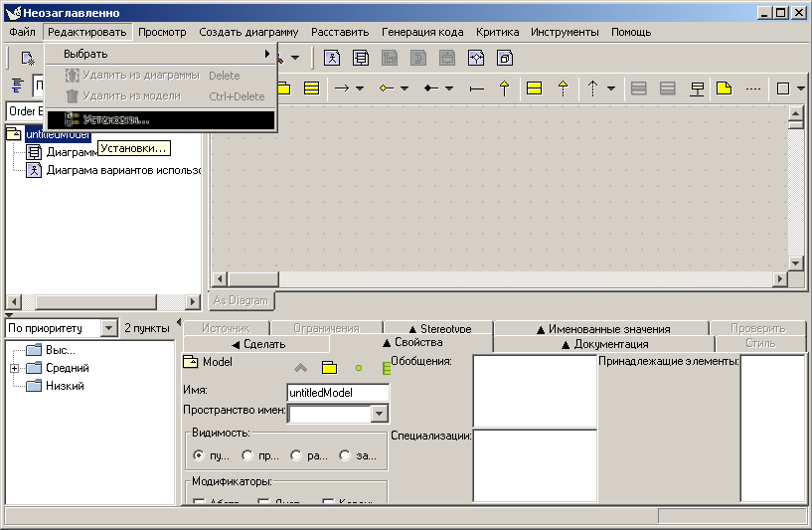Open the 'Критика' menu
The height and width of the screenshot is (530, 812).
497,32
